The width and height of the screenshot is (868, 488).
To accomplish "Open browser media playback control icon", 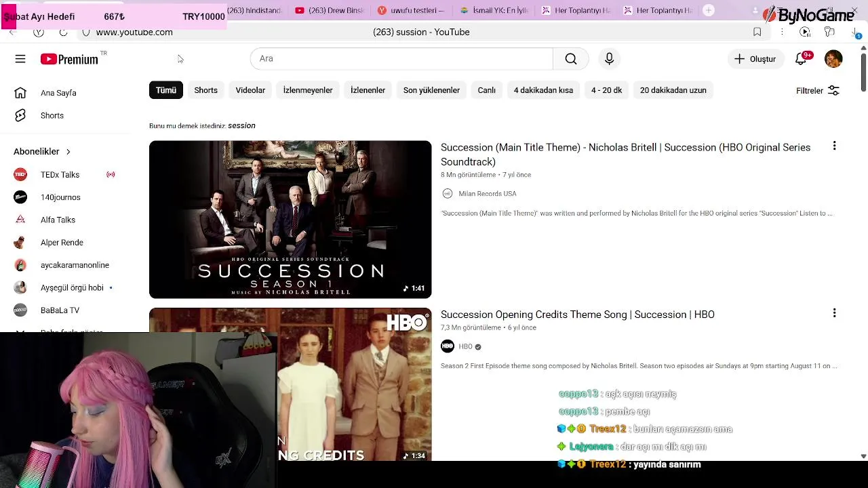I will click(x=805, y=32).
